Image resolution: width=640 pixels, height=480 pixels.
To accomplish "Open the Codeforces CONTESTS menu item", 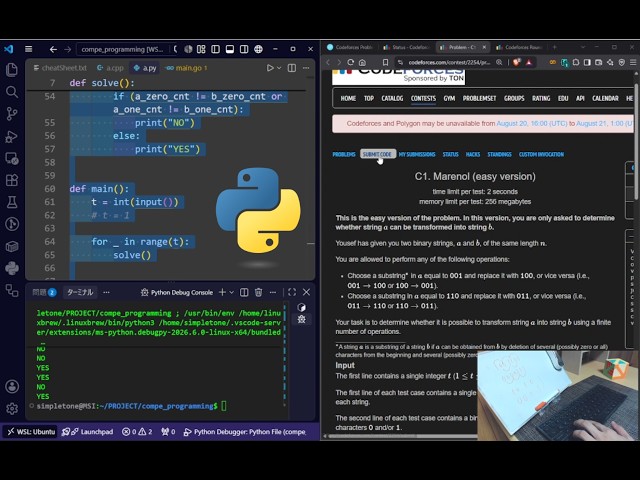I will pos(423,98).
